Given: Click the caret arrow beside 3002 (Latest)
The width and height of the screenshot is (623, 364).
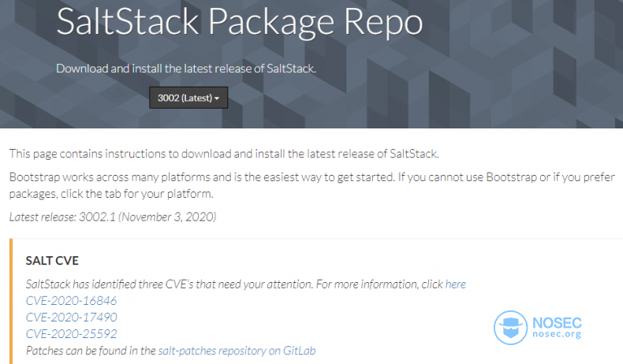Looking at the screenshot, I should 217,98.
